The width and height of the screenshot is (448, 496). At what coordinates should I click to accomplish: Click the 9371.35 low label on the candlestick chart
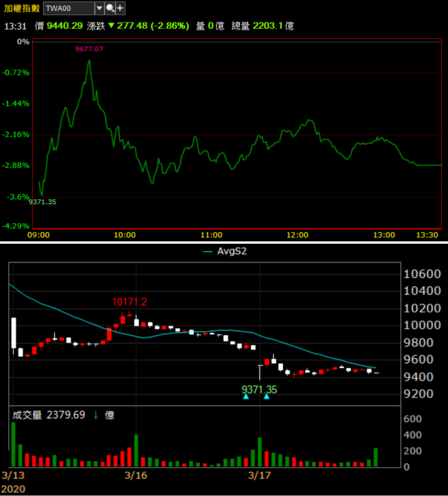[x=260, y=389]
